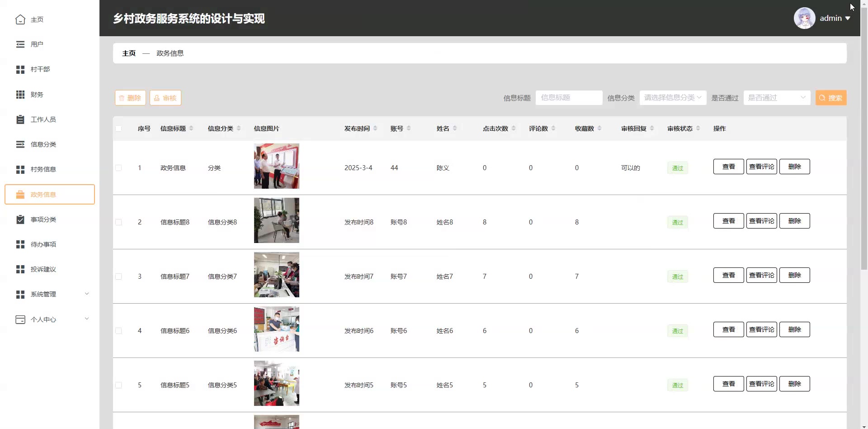
Task: Check the checkbox for row 1
Action: (118, 168)
